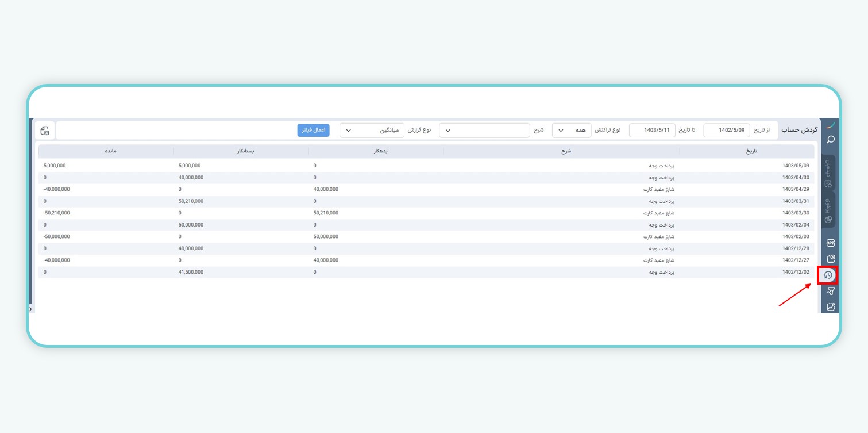Click the 50,210,000 value in بدهکار column
This screenshot has width=868, height=433.
pyautogui.click(x=326, y=213)
